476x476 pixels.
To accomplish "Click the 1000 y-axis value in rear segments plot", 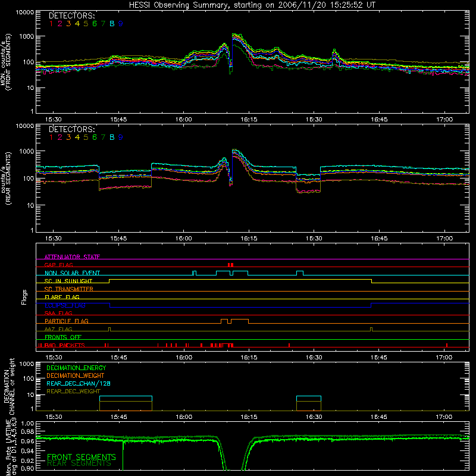I will point(27,151).
